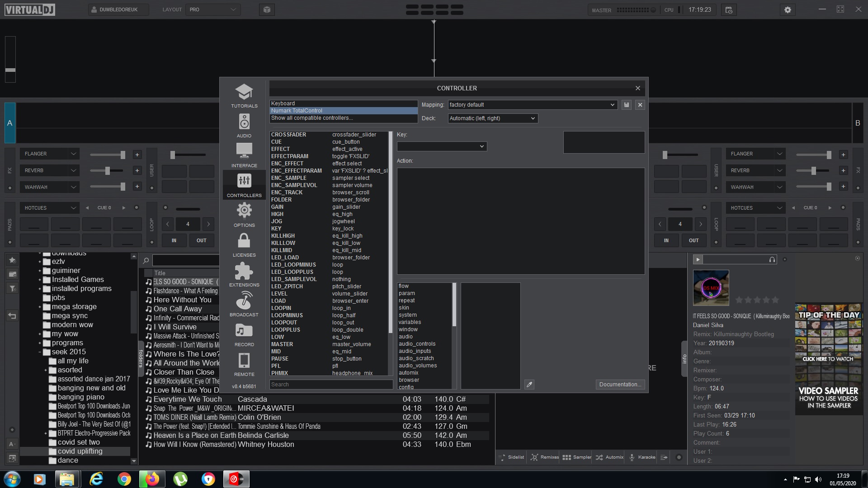
Task: Adjust left REVERB effect slider
Action: (x=107, y=171)
